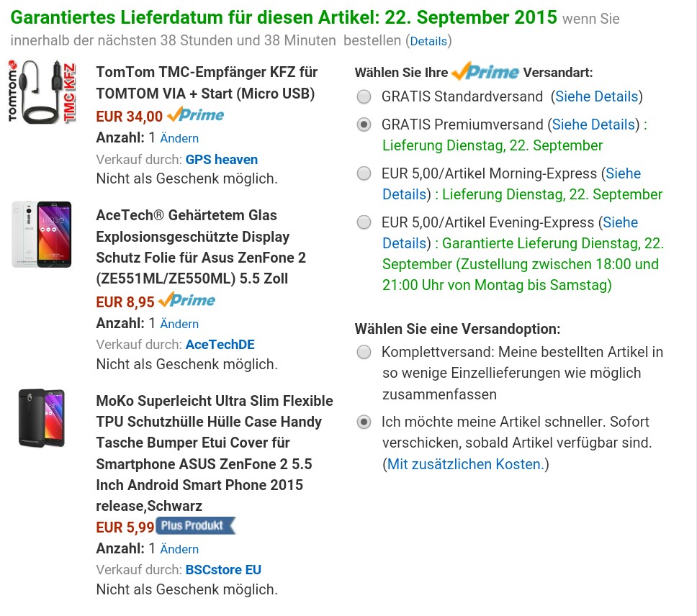This screenshot has height=616, width=697.
Task: Click Prime logo next to EUR 34,00
Action: click(195, 115)
